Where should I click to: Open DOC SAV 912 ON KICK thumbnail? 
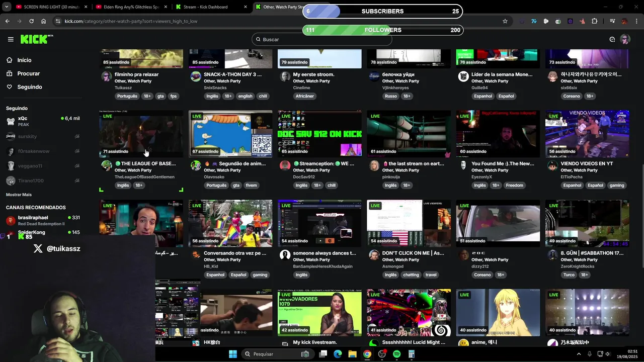point(319,134)
